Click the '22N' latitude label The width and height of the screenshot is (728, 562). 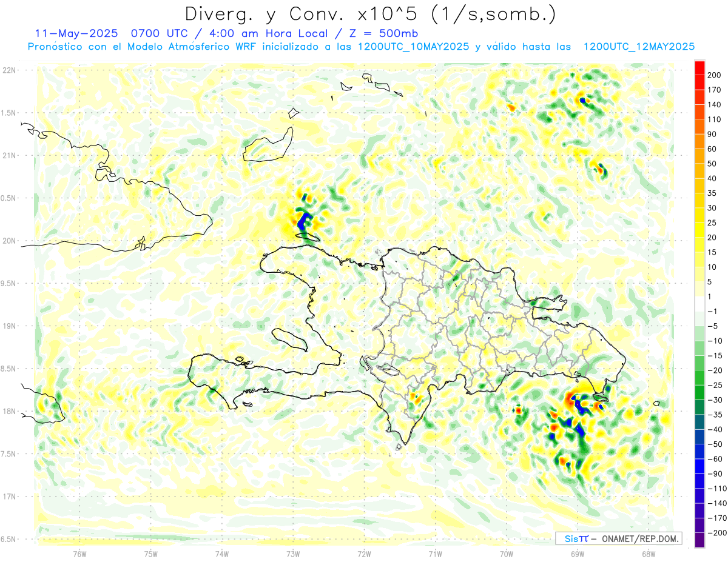(9, 70)
